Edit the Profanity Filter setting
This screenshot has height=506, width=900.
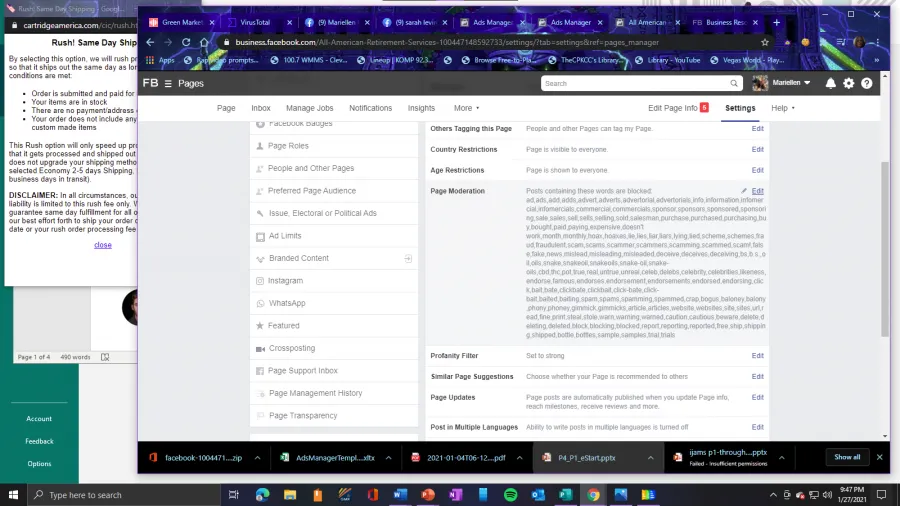tap(757, 356)
